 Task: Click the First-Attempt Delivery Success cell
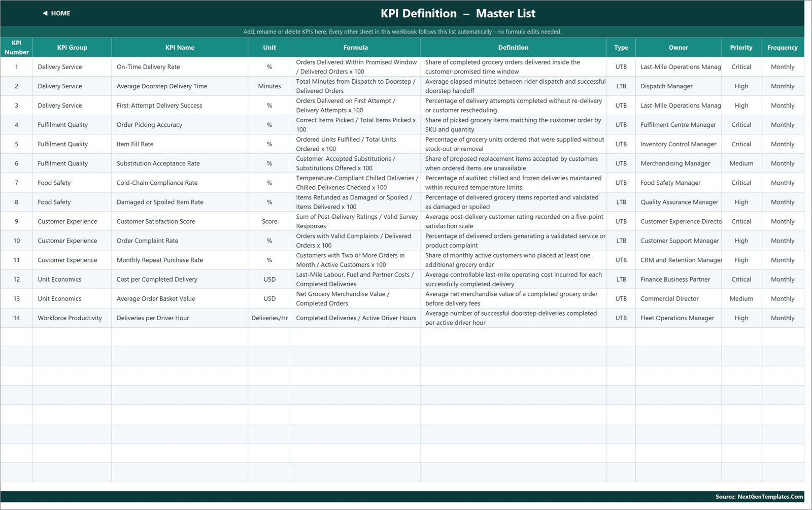point(180,106)
